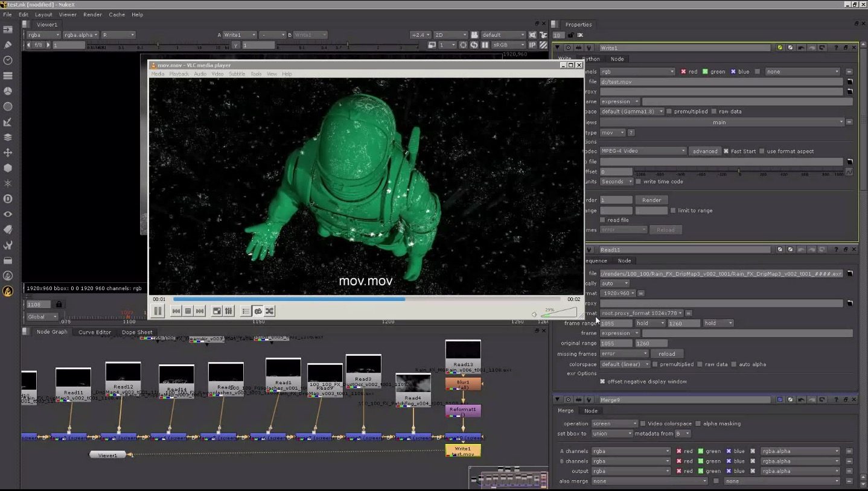Click file type help question button
The image size is (868, 491).
[631, 133]
